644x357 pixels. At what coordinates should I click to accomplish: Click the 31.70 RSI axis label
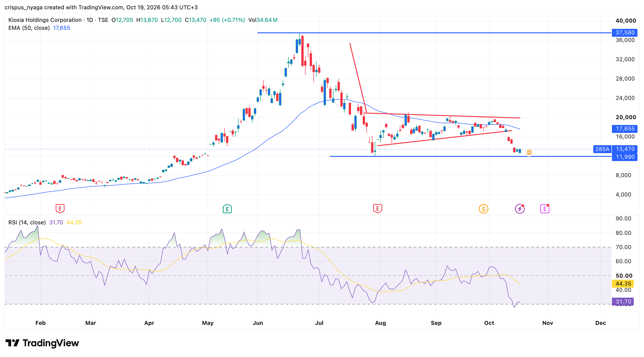coord(623,301)
